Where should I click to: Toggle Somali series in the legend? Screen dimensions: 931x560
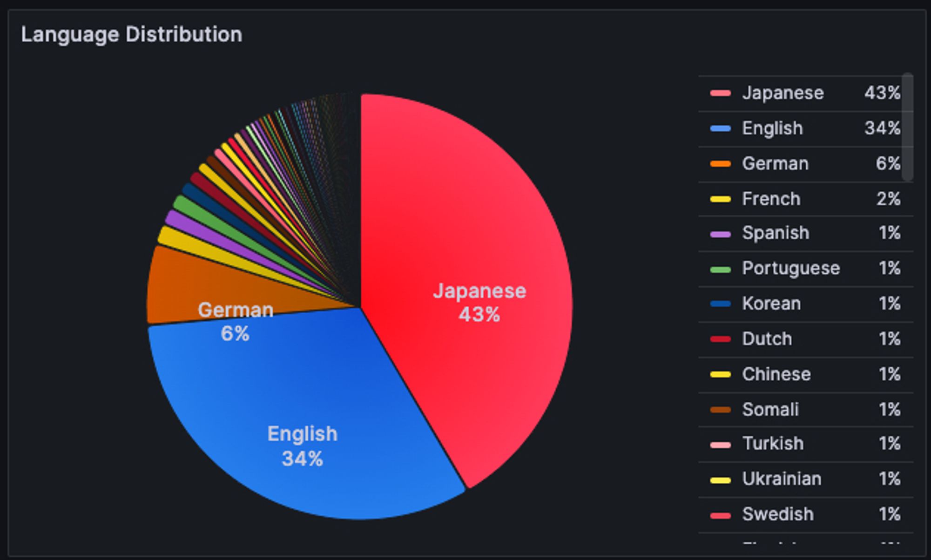tap(770, 410)
